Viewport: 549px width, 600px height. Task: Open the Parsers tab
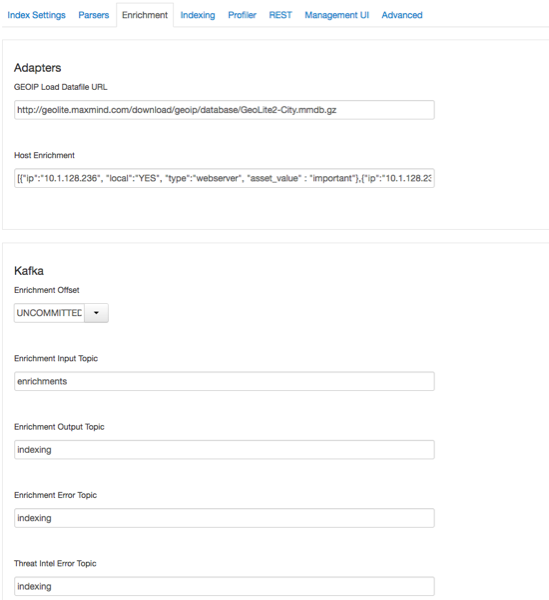94,15
